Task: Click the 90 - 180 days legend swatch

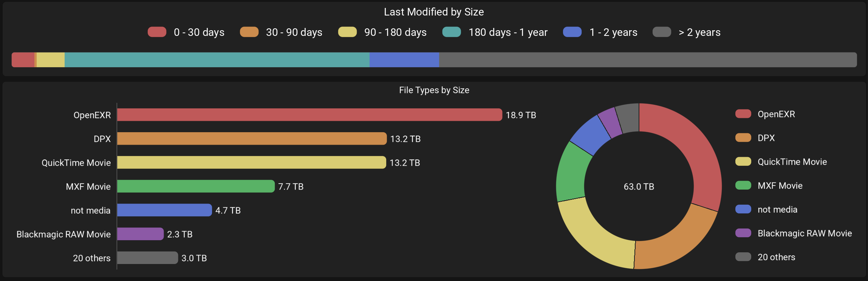Action: pyautogui.click(x=347, y=32)
